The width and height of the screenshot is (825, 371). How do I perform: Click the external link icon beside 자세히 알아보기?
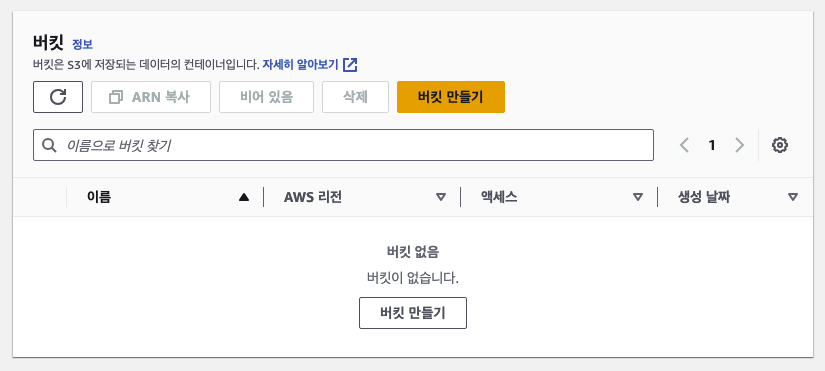[x=350, y=65]
